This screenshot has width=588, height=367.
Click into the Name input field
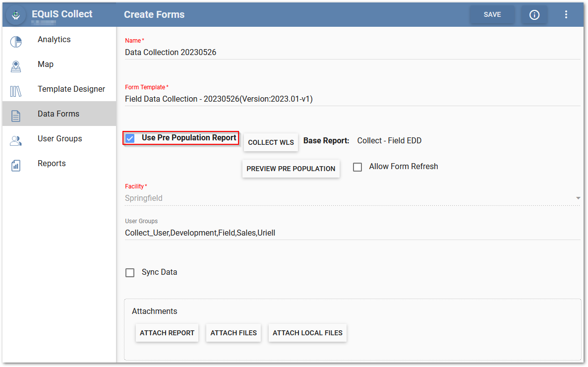352,53
